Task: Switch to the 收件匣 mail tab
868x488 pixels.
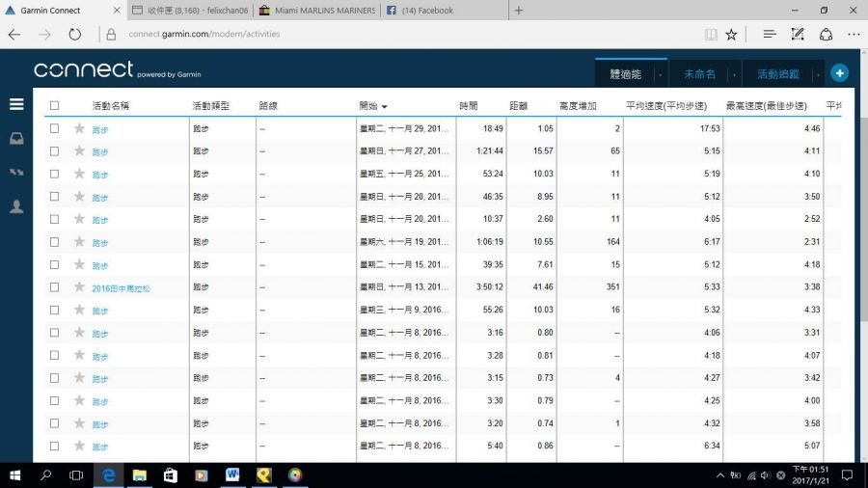Action: 190,10
